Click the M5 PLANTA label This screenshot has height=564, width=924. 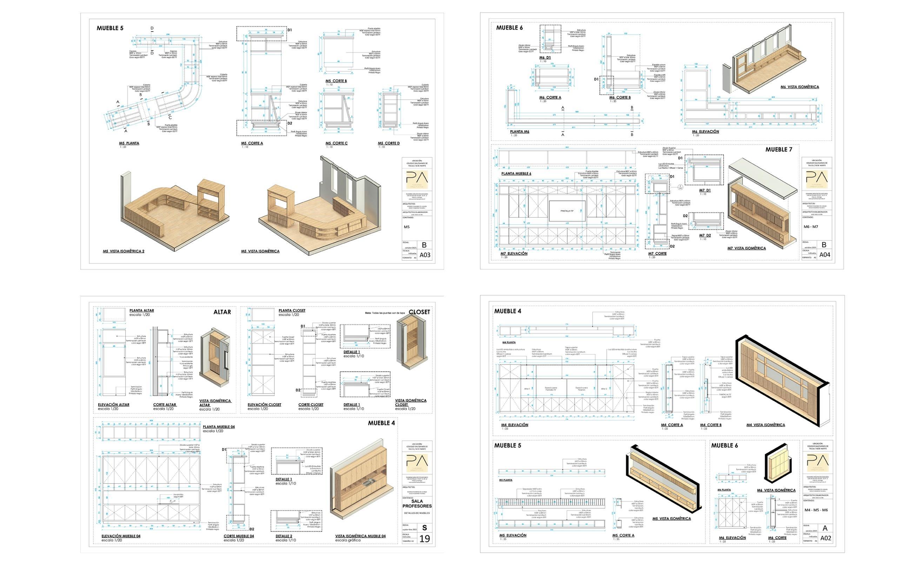[x=129, y=143]
